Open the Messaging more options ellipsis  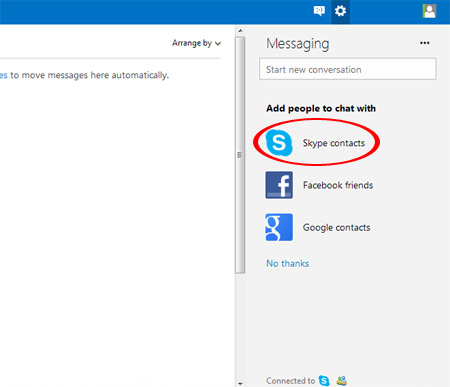click(x=425, y=43)
